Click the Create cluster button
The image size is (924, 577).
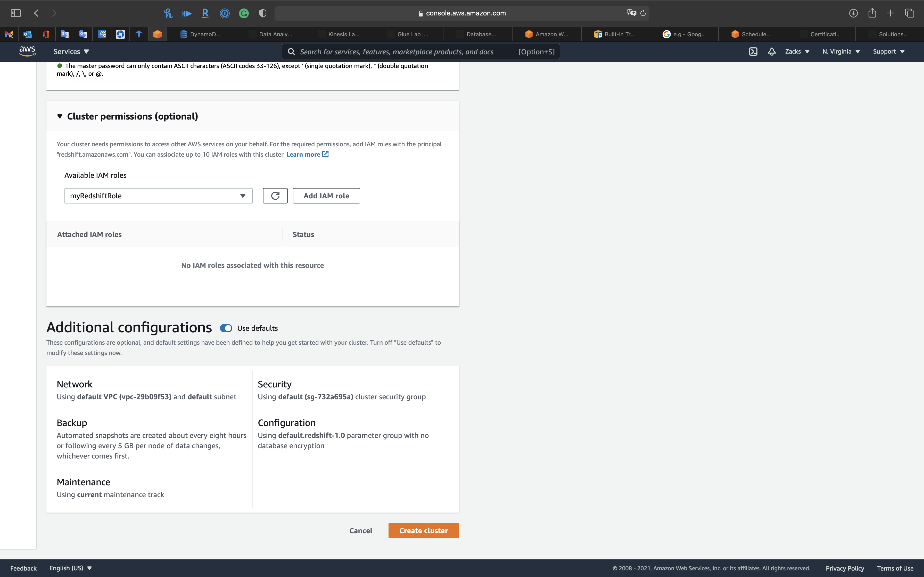point(423,530)
